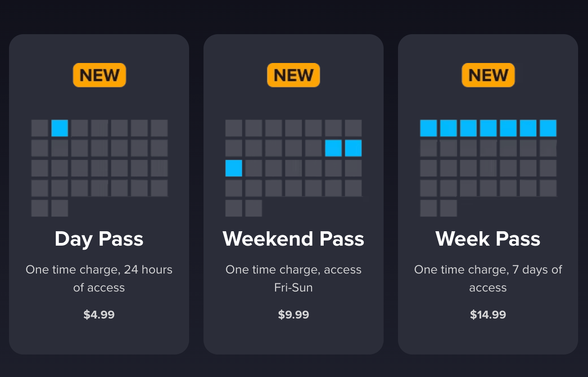Screen dimensions: 588x377
Task: Click the NEW badge on the Weekend Pass card
Action: [294, 75]
